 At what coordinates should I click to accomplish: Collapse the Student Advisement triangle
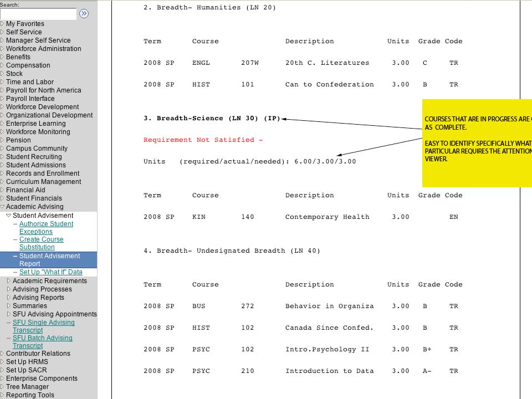9,216
